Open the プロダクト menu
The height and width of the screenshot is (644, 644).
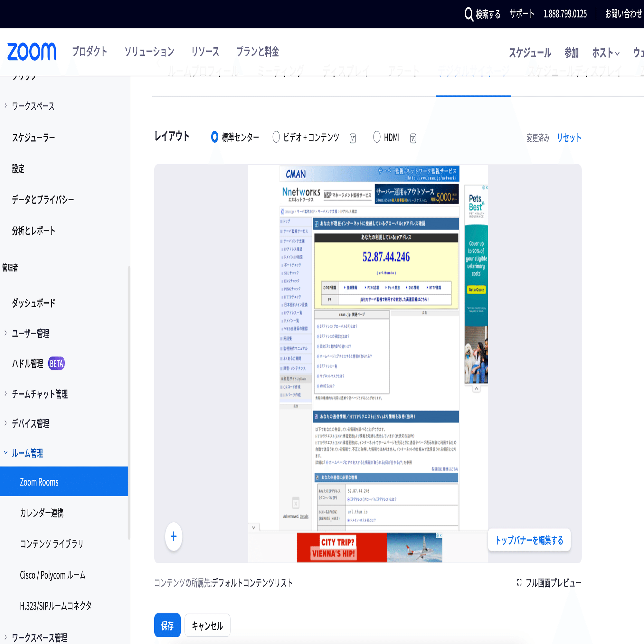click(x=89, y=52)
